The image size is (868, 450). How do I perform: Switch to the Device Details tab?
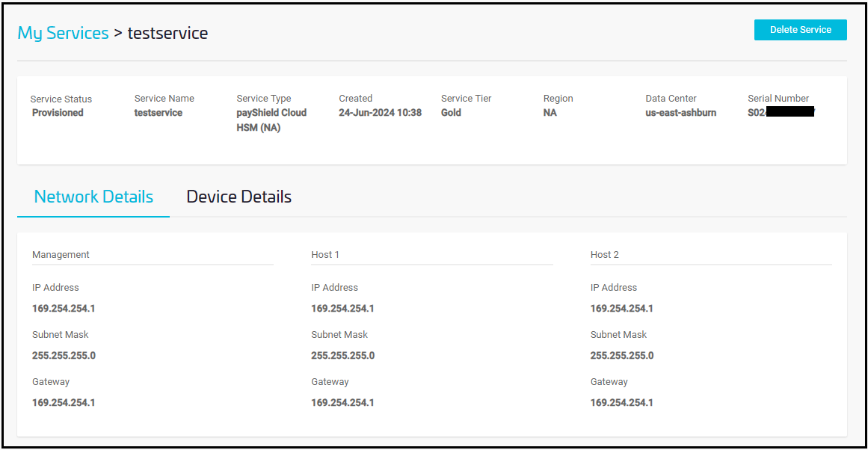(238, 197)
